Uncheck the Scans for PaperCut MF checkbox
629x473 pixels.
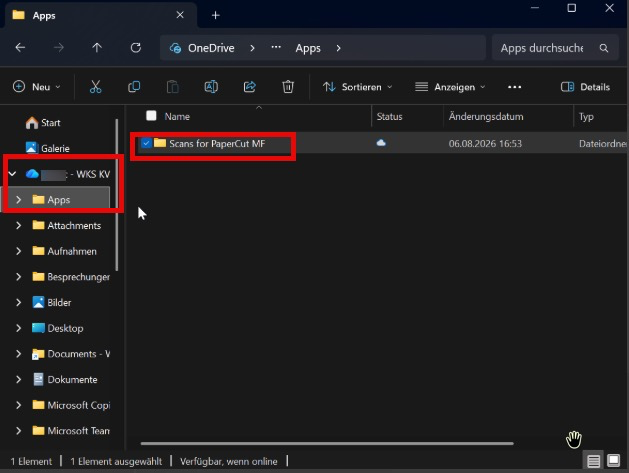tap(146, 143)
